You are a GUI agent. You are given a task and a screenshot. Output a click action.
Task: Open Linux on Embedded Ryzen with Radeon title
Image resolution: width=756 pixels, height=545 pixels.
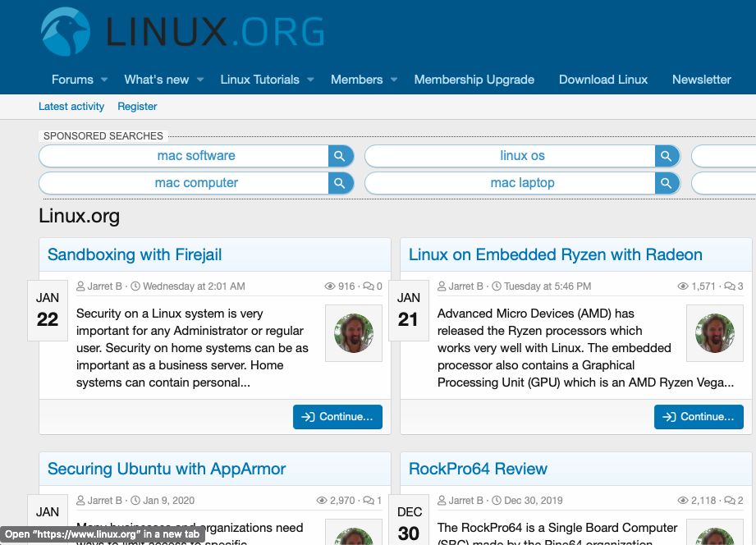tap(556, 254)
